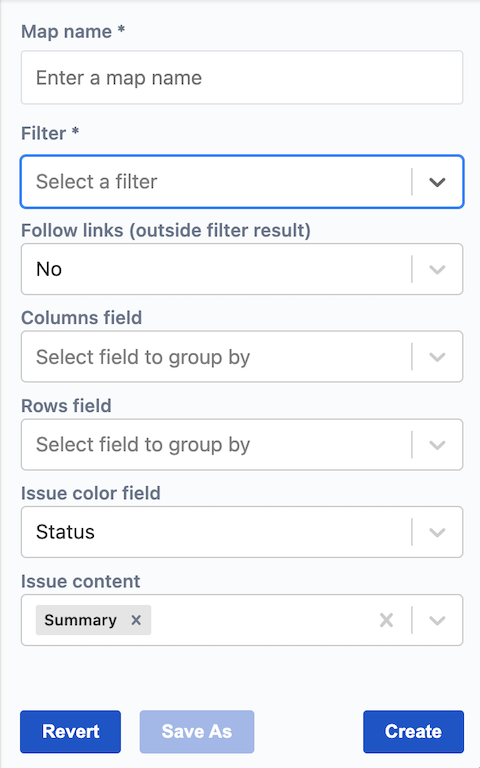This screenshot has width=480, height=768.
Task: Click the Filter dropdown chevron arrow
Action: pyautogui.click(x=437, y=182)
